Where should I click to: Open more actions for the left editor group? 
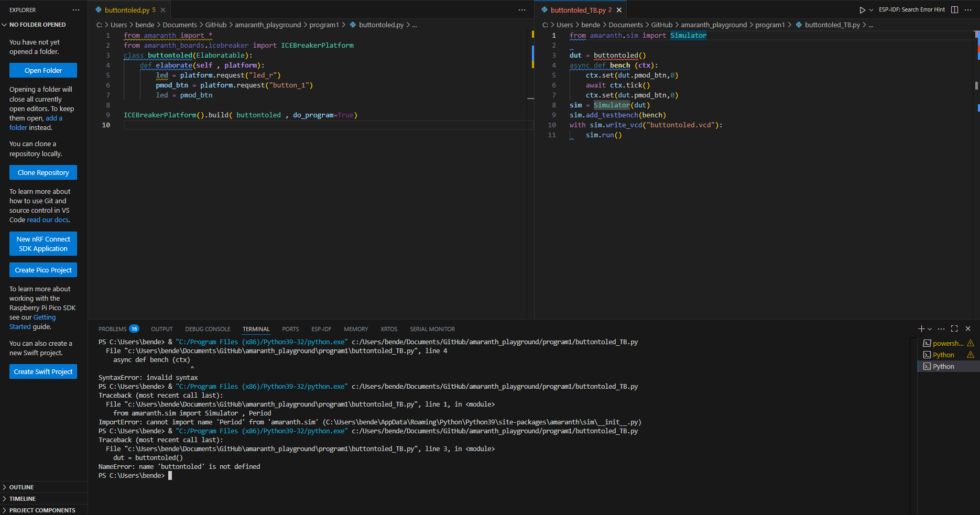[522, 10]
